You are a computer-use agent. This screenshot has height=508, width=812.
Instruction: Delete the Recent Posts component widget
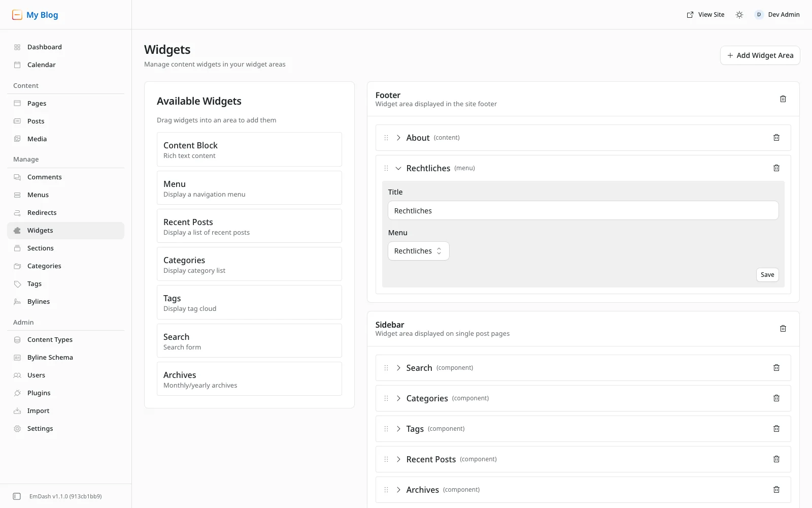tap(776, 459)
